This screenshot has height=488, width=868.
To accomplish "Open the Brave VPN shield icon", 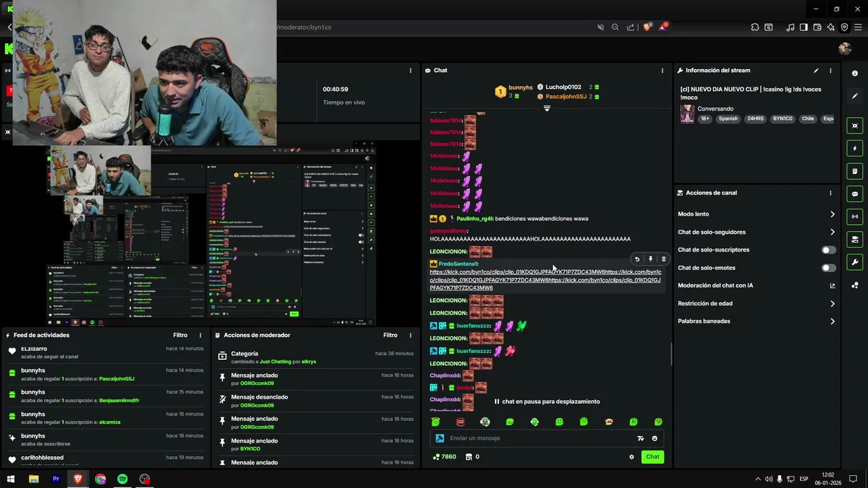I will (x=844, y=27).
